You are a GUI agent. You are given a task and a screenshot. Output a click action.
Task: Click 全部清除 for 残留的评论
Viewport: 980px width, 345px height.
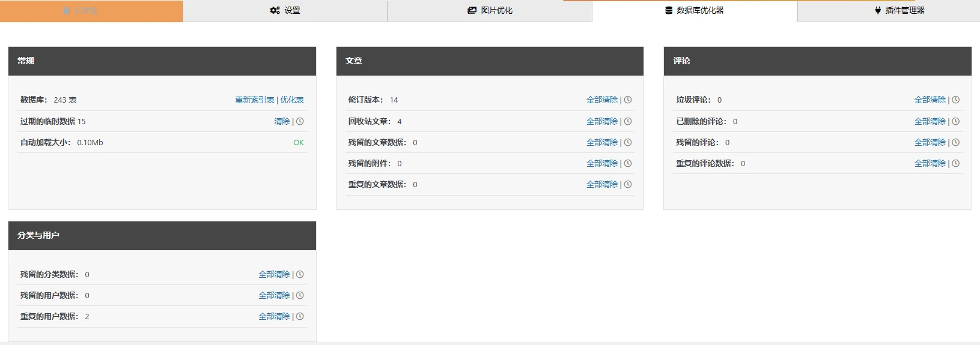click(930, 142)
